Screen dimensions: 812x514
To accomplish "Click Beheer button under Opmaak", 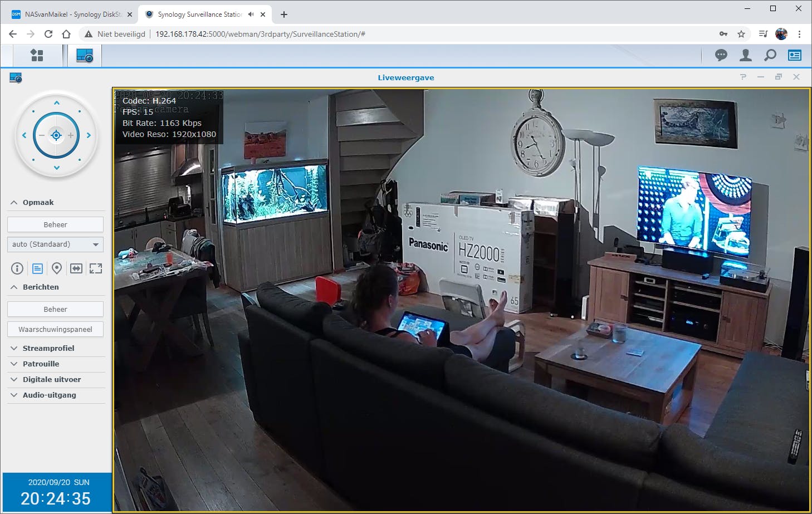I will pyautogui.click(x=55, y=224).
